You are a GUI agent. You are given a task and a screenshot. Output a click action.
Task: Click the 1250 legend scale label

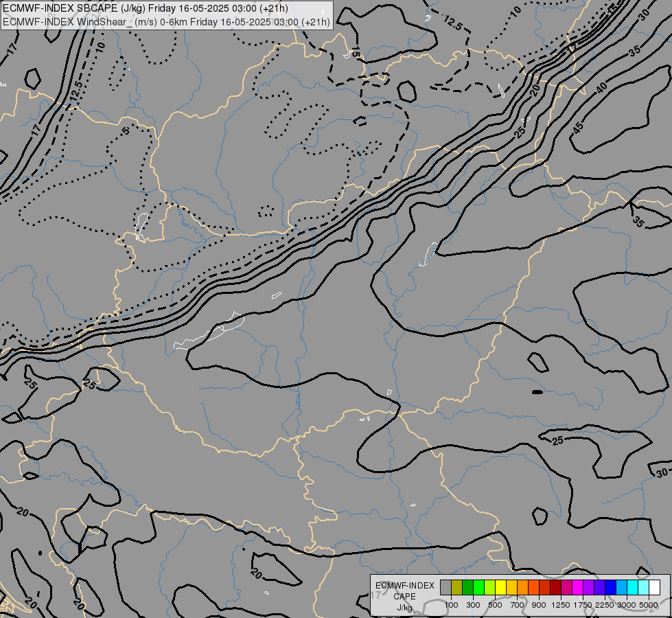pyautogui.click(x=561, y=605)
